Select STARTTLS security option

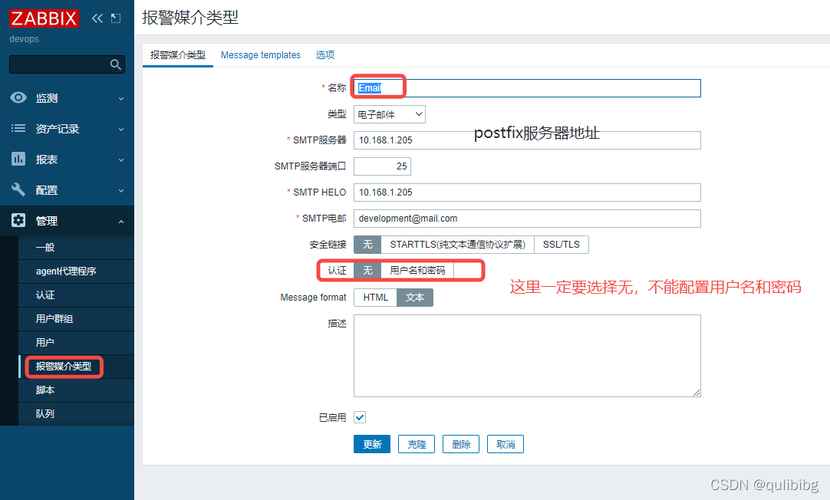(x=457, y=244)
